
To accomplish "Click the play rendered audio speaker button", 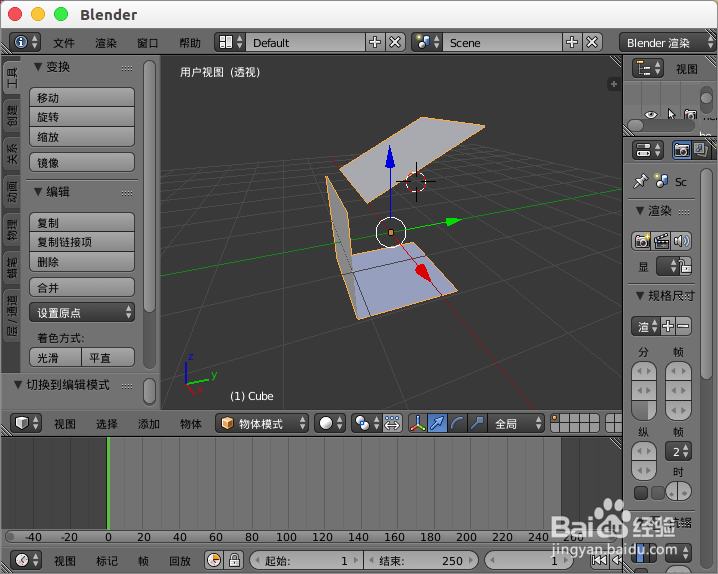I will click(681, 241).
